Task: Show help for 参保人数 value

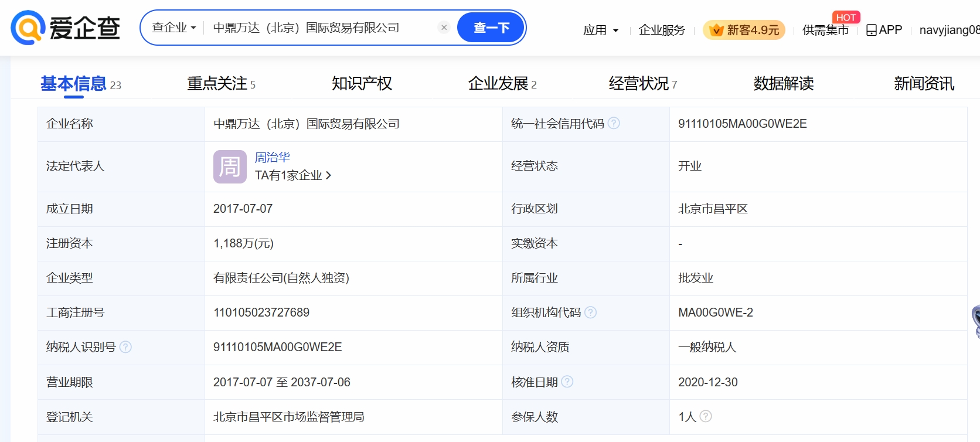Action: click(x=706, y=416)
